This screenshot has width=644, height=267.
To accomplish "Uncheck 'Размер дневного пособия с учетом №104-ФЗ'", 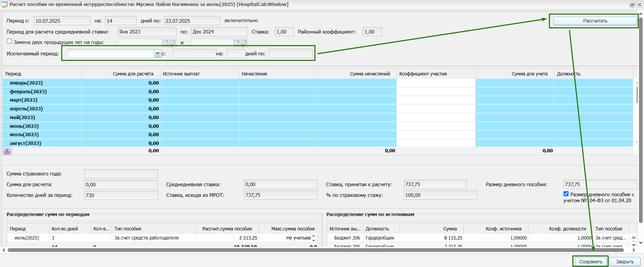I will [566, 194].
